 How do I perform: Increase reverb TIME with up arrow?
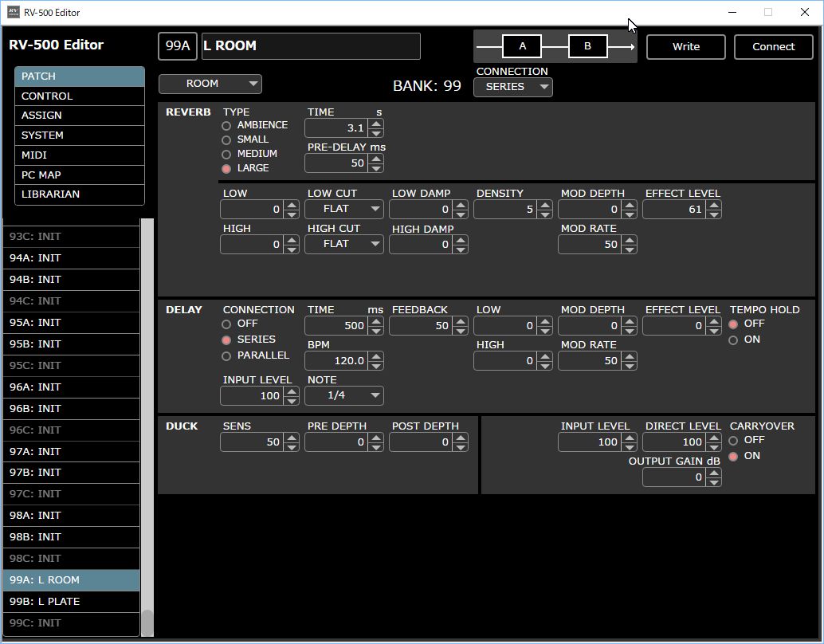coord(375,124)
